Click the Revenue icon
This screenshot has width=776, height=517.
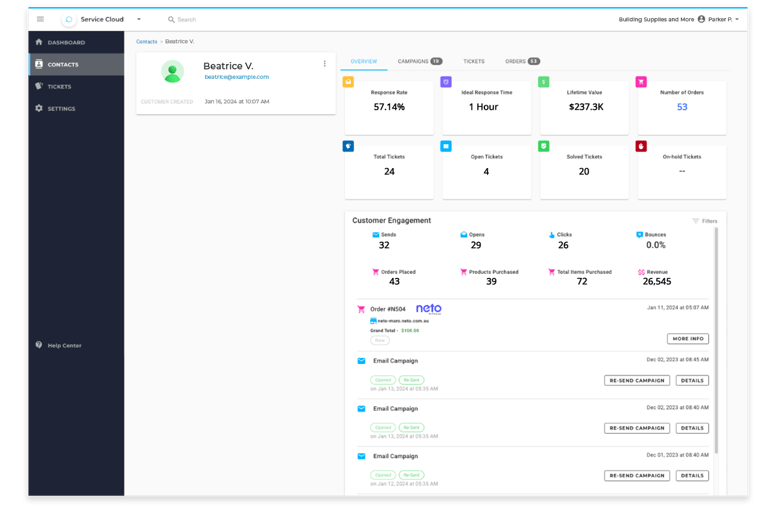pos(641,272)
